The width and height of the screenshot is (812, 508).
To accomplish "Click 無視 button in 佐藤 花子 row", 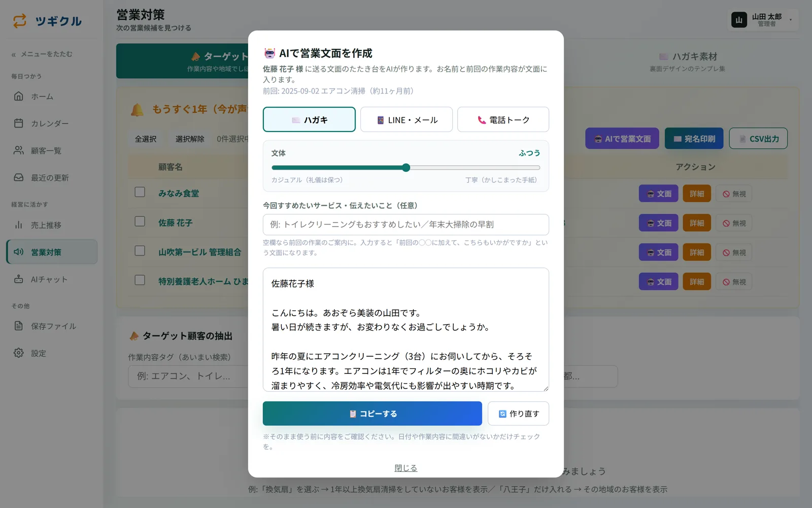I will pyautogui.click(x=734, y=223).
